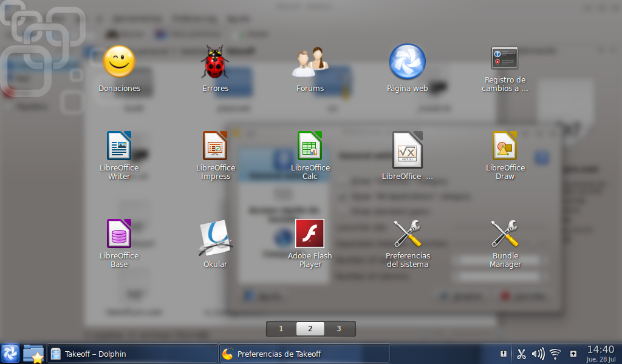The image size is (622, 364).
Task: Switch to Preferencias de Takeoff window
Action: 305,354
